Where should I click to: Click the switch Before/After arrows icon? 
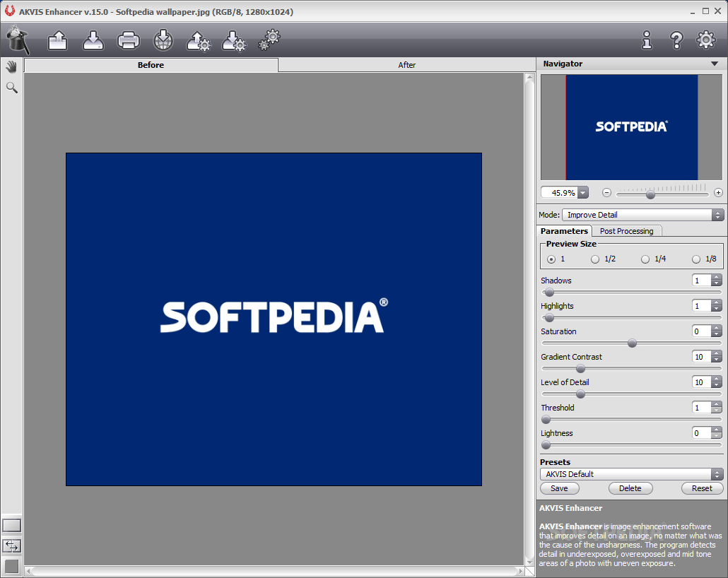click(11, 546)
